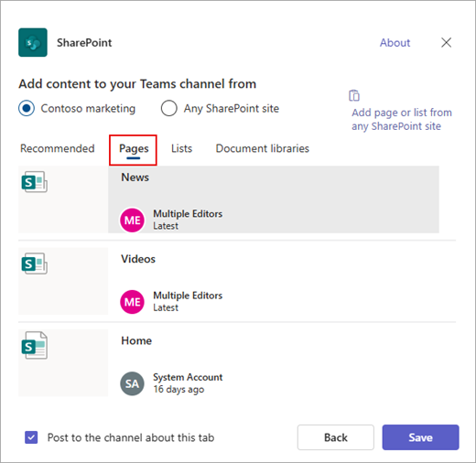Select the Home page title

pyautogui.click(x=136, y=340)
